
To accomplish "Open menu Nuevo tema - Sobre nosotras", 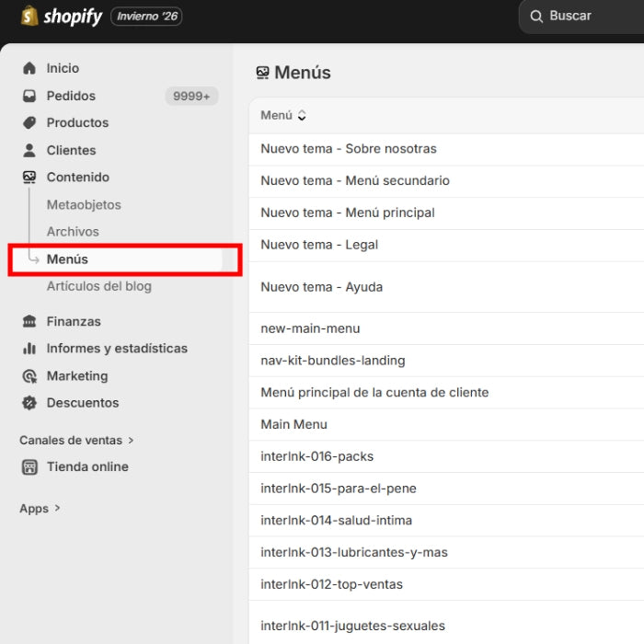I will 446,149.
